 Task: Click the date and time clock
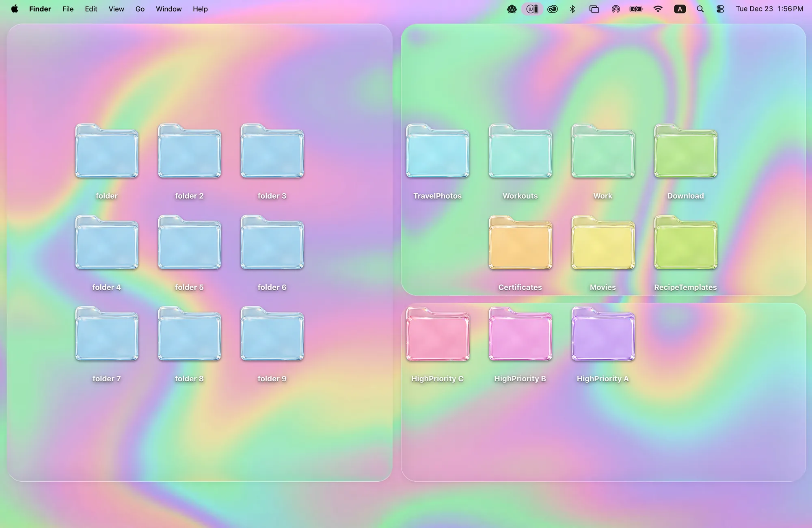(769, 9)
